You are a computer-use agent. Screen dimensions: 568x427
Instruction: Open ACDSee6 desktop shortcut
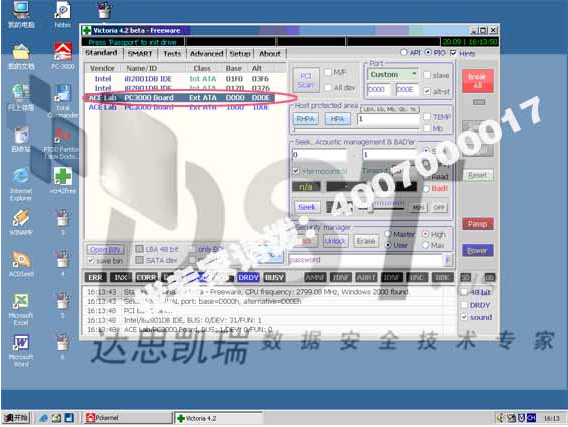tap(21, 264)
